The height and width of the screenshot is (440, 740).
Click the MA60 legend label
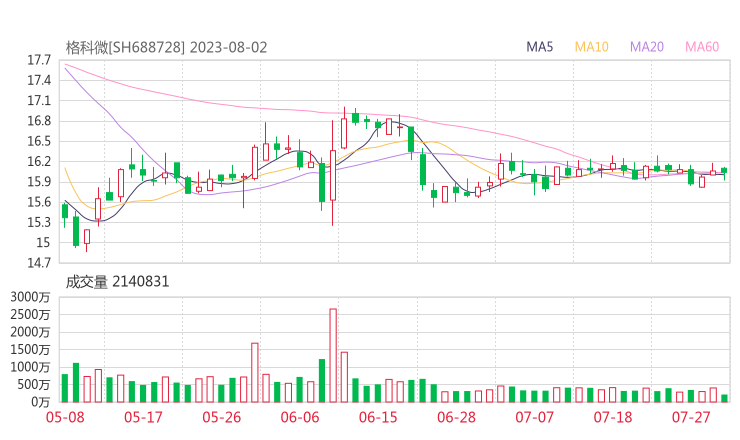[702, 47]
